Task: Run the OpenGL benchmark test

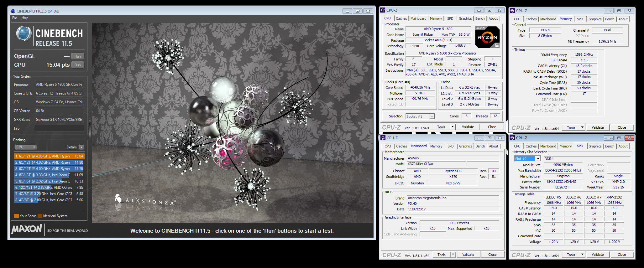Action: coord(78,56)
